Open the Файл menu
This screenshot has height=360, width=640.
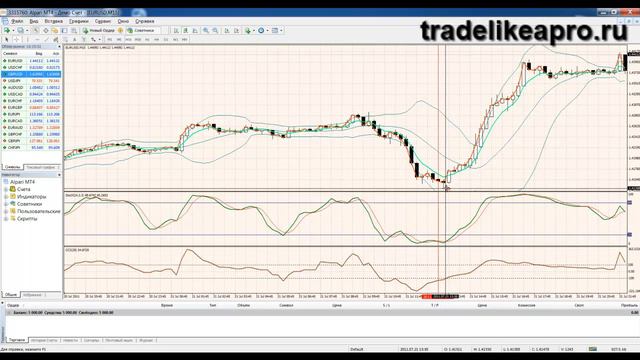point(17,21)
